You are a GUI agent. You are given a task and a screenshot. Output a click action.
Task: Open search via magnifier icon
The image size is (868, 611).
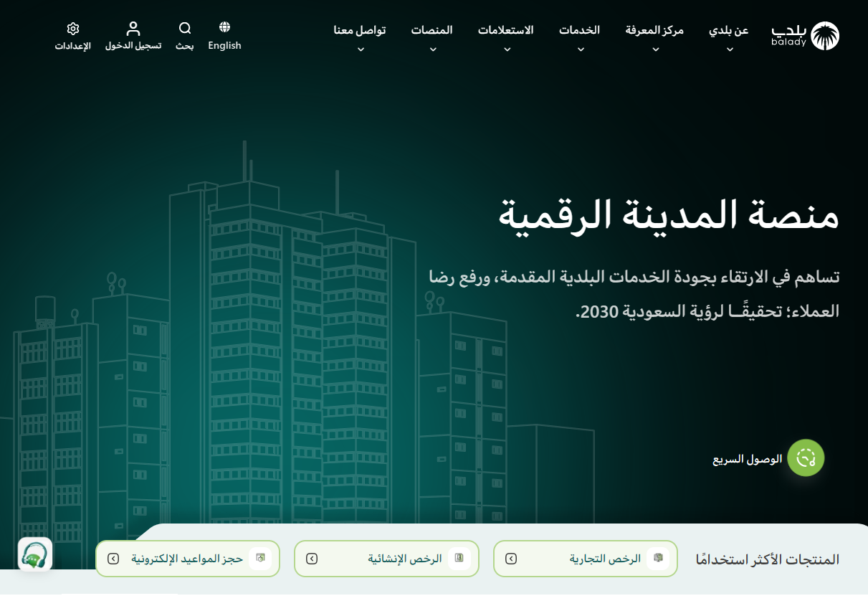(185, 29)
